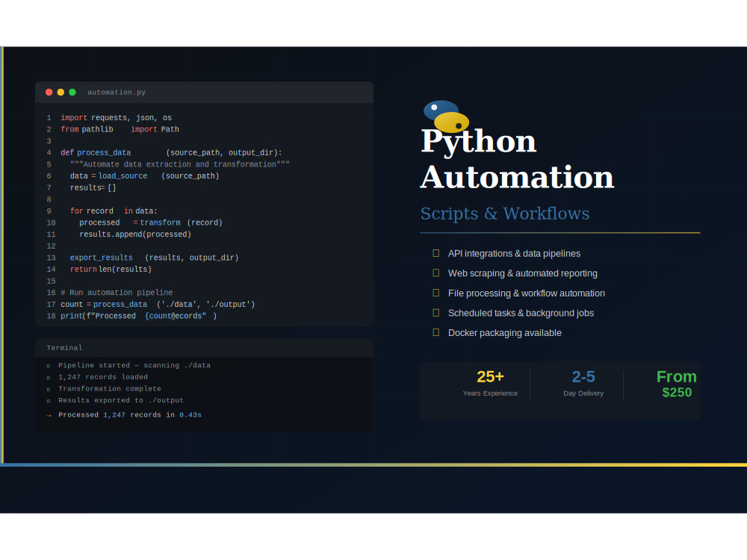The image size is (747, 560).
Task: Check the File processing & workflow automation box
Action: tap(436, 293)
